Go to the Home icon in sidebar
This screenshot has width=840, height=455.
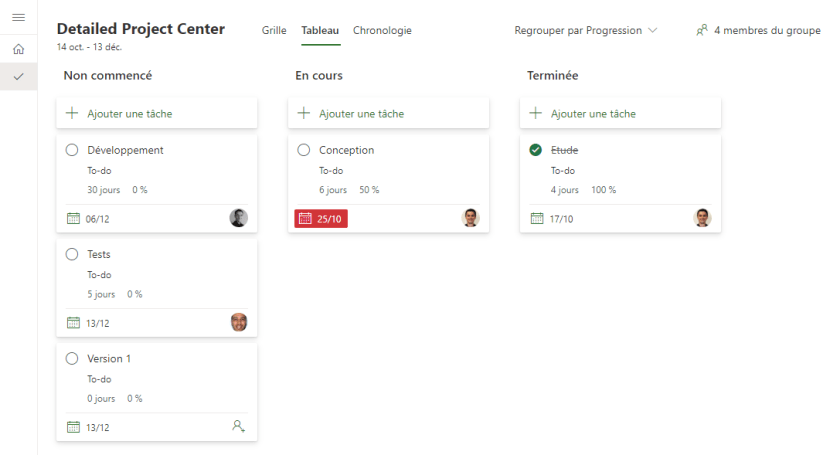click(x=18, y=49)
